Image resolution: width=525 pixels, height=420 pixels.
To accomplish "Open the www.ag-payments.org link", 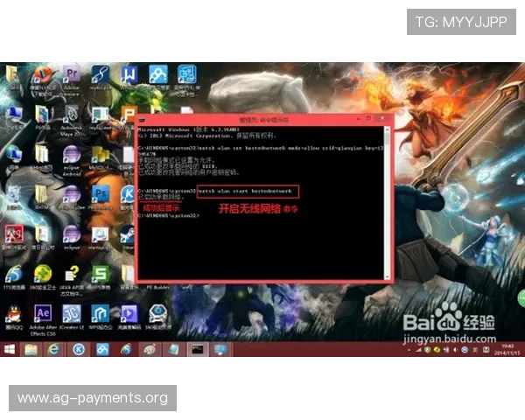I will (x=93, y=398).
